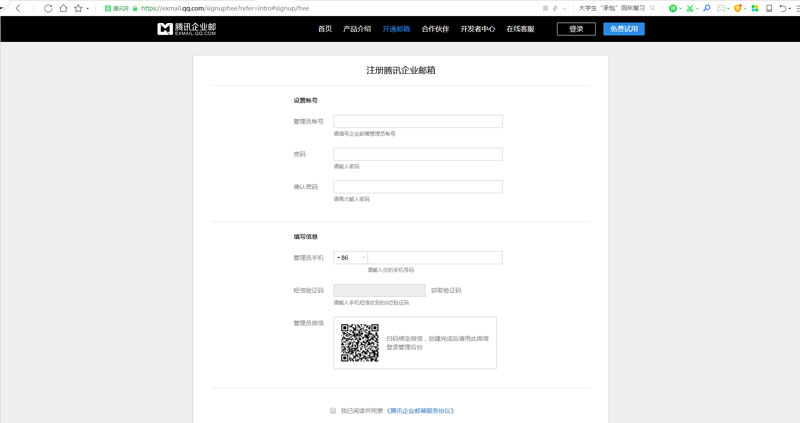Click the 登录 button

(x=576, y=29)
